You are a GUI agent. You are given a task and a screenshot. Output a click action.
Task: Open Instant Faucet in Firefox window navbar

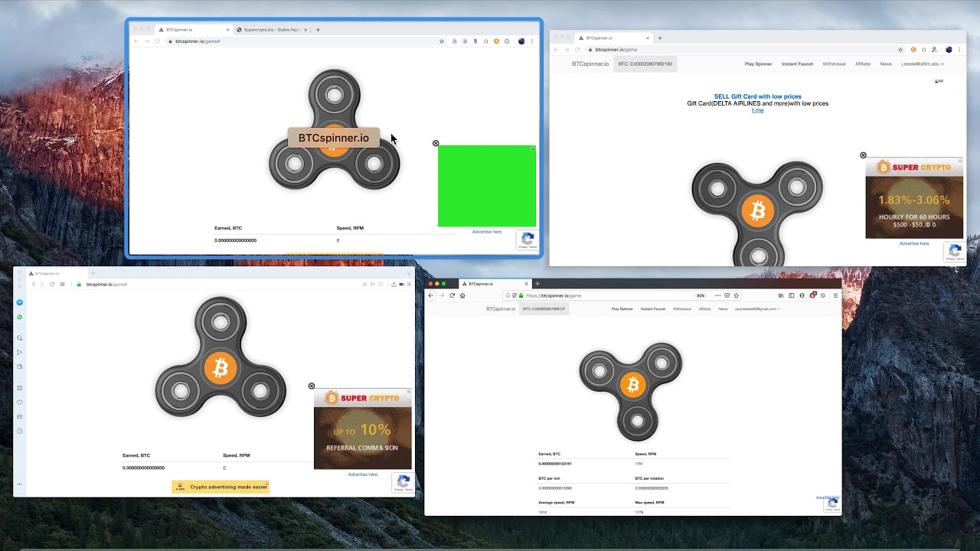[653, 309]
